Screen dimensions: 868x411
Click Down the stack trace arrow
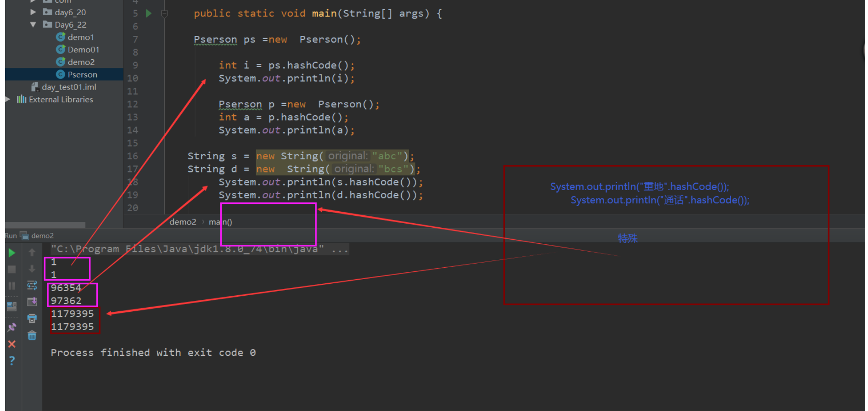(x=32, y=269)
